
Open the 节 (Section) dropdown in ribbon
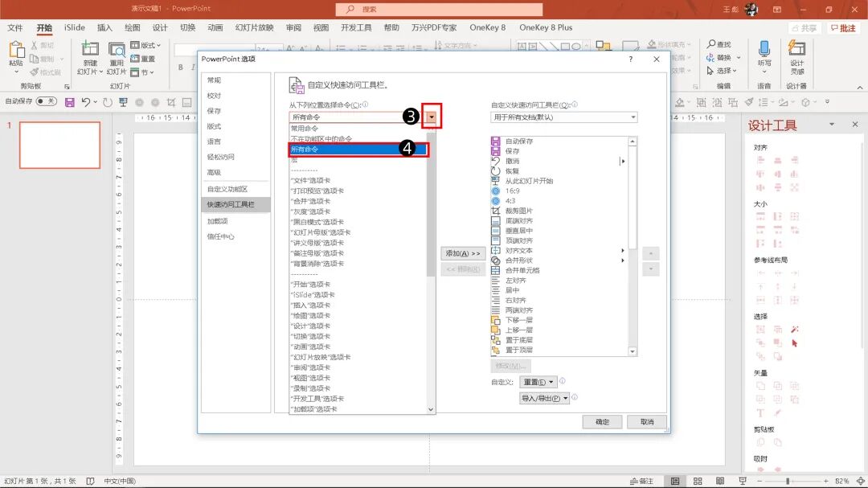142,72
